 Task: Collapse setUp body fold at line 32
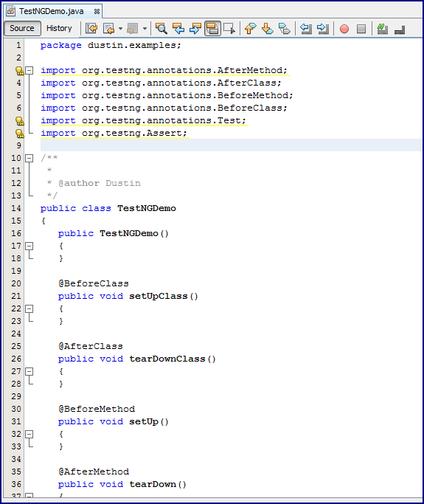[29, 434]
